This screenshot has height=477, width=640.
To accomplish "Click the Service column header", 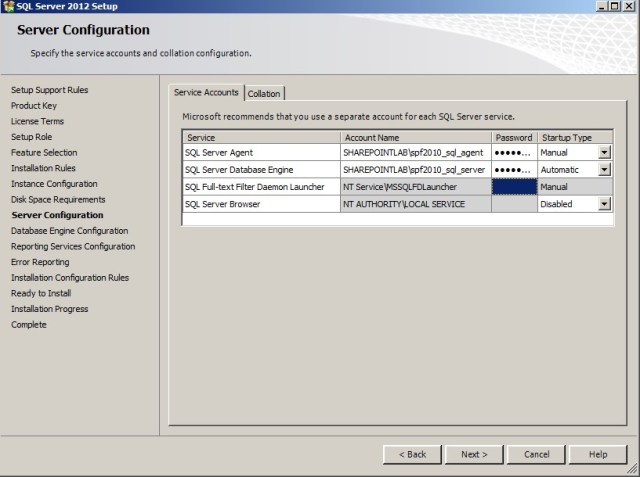I will (261, 138).
